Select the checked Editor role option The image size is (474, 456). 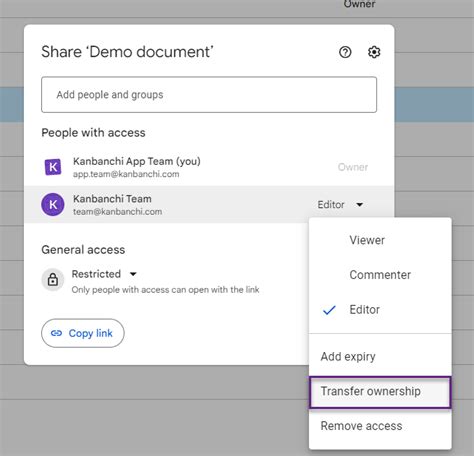click(x=380, y=310)
